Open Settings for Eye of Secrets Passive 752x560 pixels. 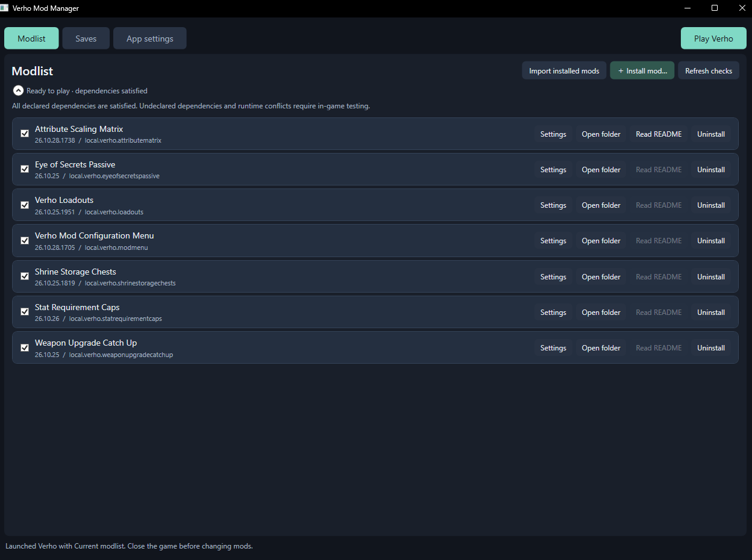pyautogui.click(x=553, y=170)
